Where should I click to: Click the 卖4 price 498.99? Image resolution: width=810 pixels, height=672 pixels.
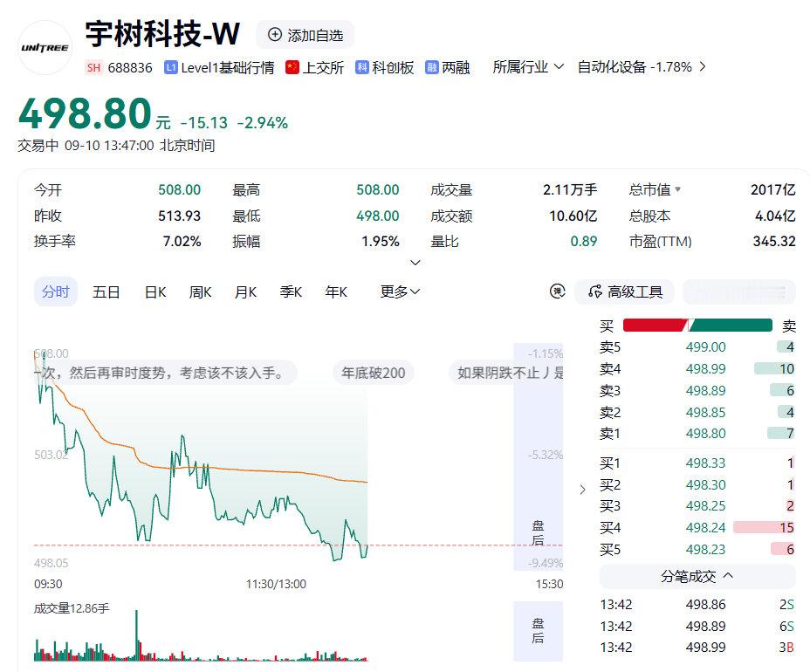coord(705,369)
